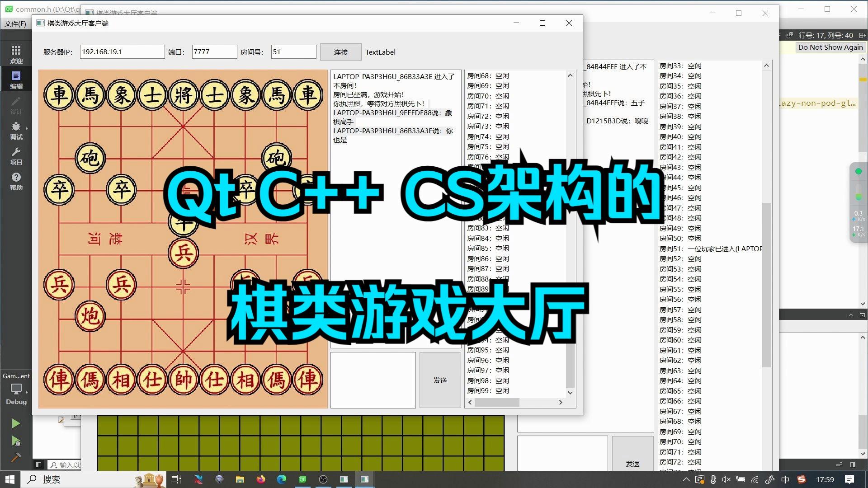Open Firefox from the taskbar
The image size is (868, 488).
pyautogui.click(x=261, y=479)
